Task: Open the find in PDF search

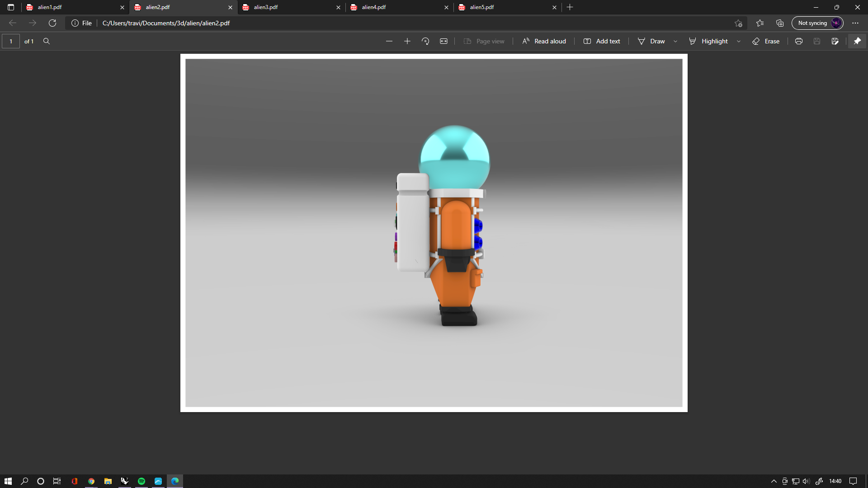Action: [47, 41]
